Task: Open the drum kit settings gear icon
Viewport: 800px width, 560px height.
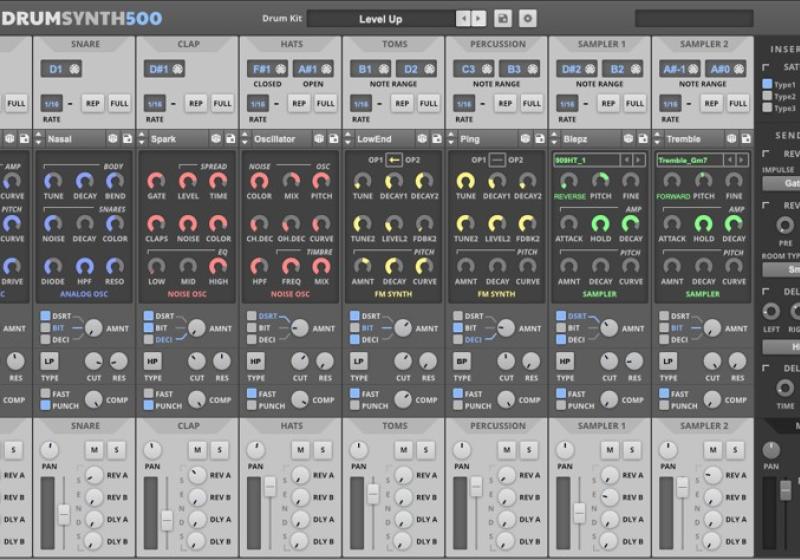Action: pyautogui.click(x=527, y=19)
